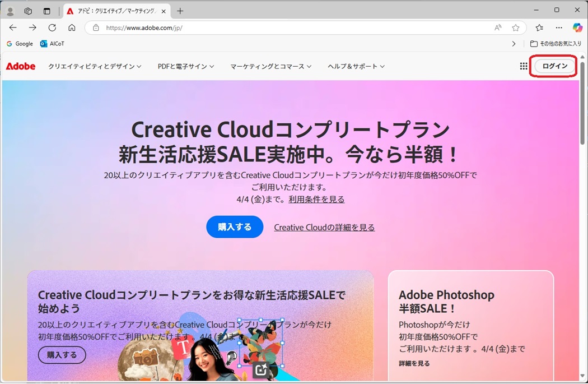Add page to favorites star icon
Viewport: 588px width, 384px height.
516,27
